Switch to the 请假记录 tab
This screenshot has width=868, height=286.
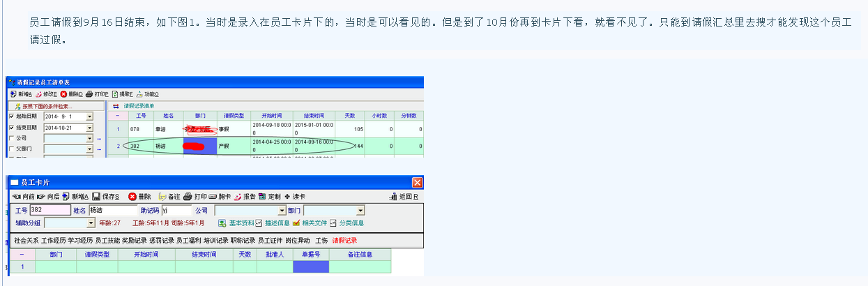[x=344, y=241]
